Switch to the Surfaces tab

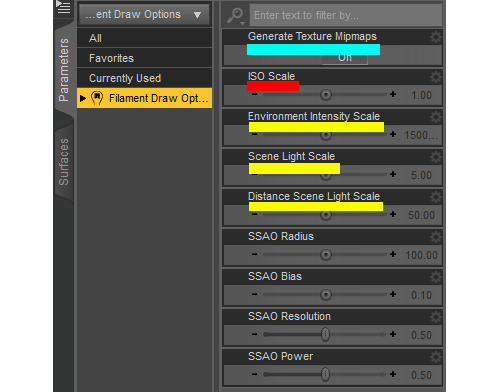click(63, 162)
